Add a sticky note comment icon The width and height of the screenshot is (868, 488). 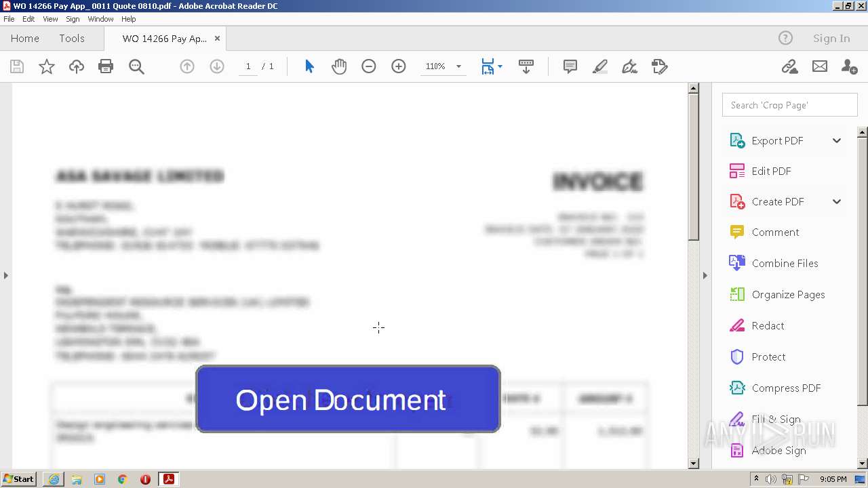point(570,66)
